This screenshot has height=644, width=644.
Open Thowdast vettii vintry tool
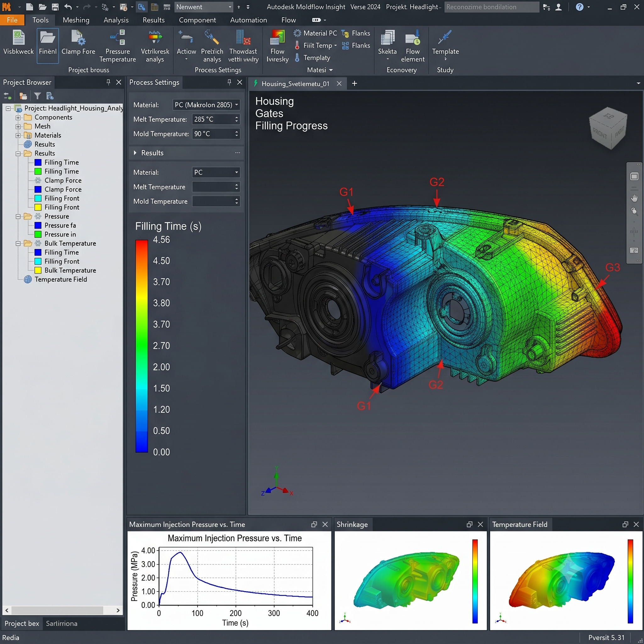point(243,46)
